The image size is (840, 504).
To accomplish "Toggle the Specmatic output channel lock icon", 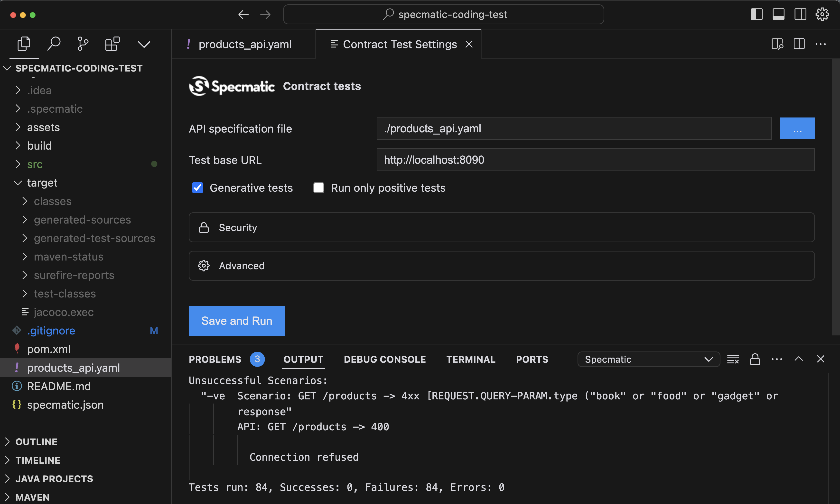I will [x=754, y=359].
